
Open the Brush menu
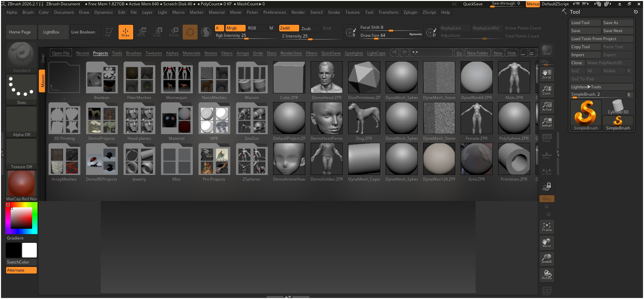pyautogui.click(x=28, y=12)
